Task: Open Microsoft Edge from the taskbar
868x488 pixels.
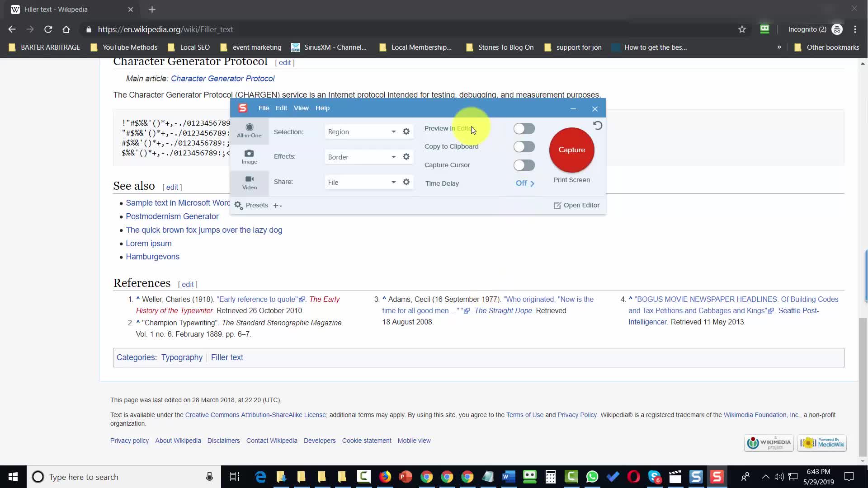Action: 260,477
